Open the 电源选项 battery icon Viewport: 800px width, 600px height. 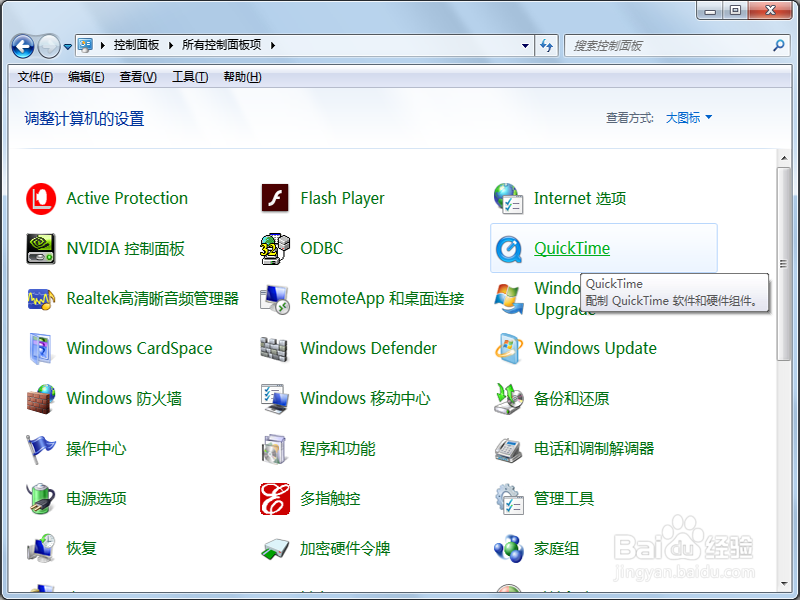click(41, 498)
